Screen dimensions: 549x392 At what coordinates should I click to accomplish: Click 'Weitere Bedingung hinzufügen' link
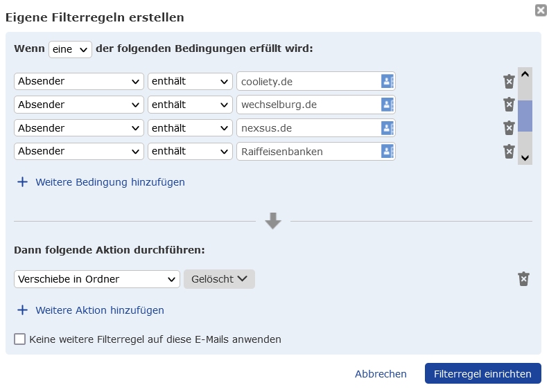click(x=110, y=182)
